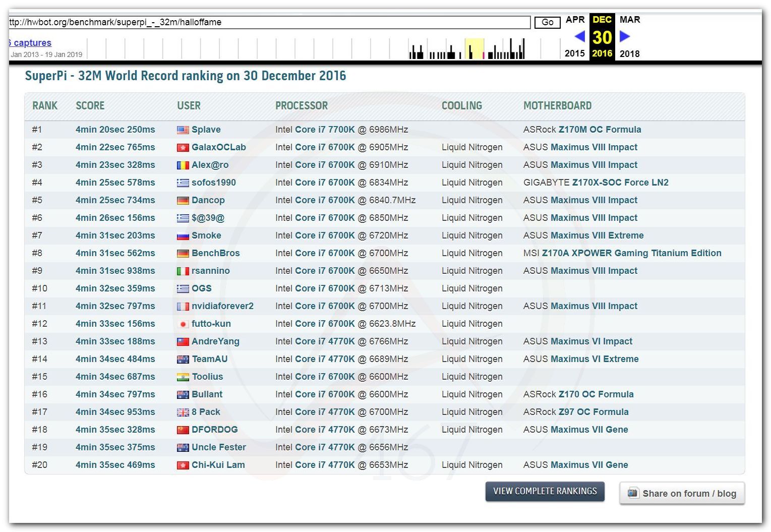Click the Chinese flag beside DFORDOG
Screen dimensions: 771x532
coord(183,430)
